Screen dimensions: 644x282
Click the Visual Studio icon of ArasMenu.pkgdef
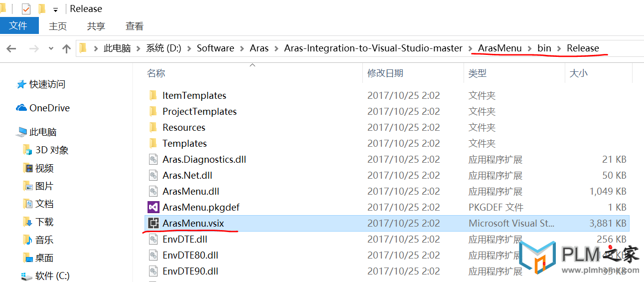[x=154, y=207]
